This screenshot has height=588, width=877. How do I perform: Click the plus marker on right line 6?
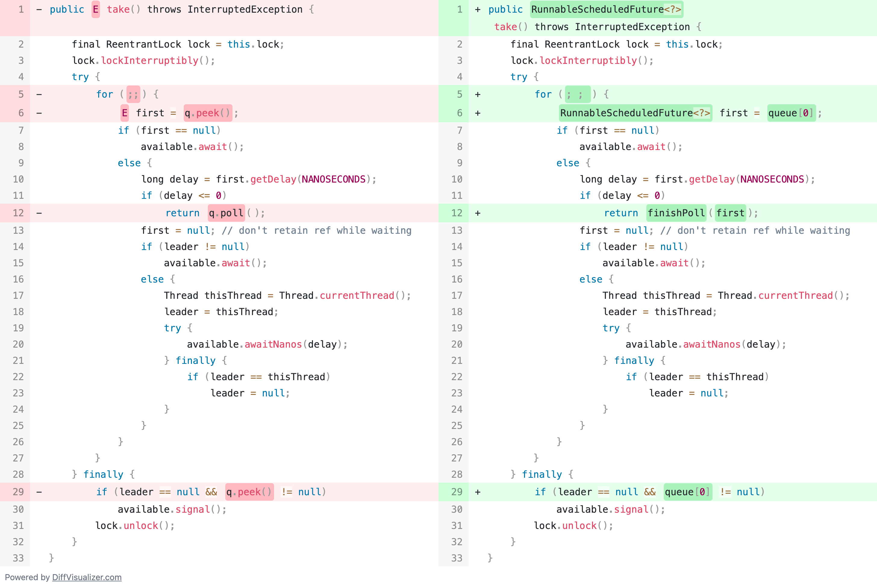[477, 113]
